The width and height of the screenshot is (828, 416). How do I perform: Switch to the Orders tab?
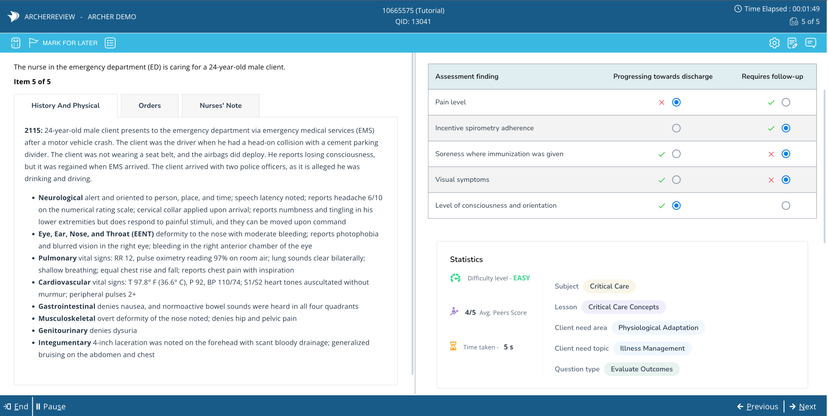tap(150, 105)
